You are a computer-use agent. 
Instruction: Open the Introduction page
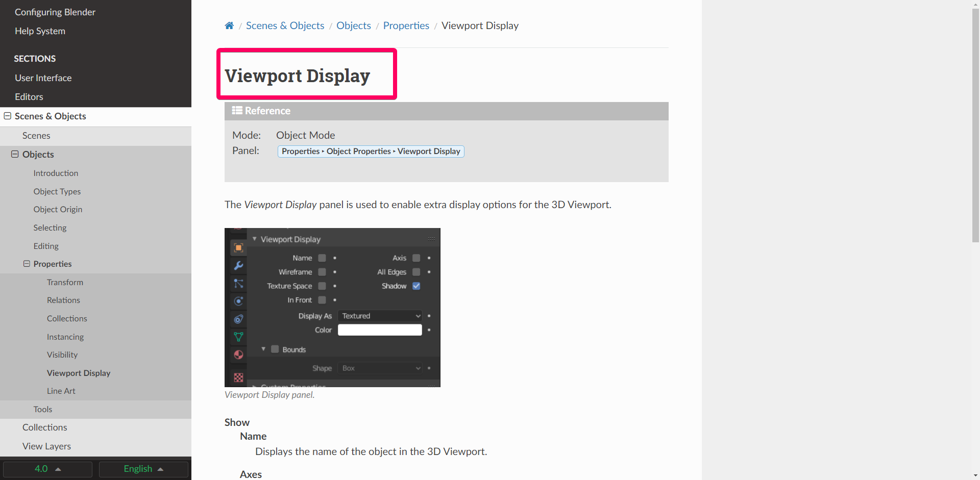point(56,173)
